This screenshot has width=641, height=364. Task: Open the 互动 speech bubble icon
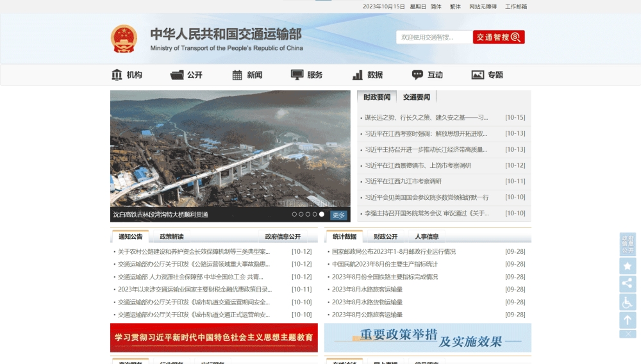(417, 74)
